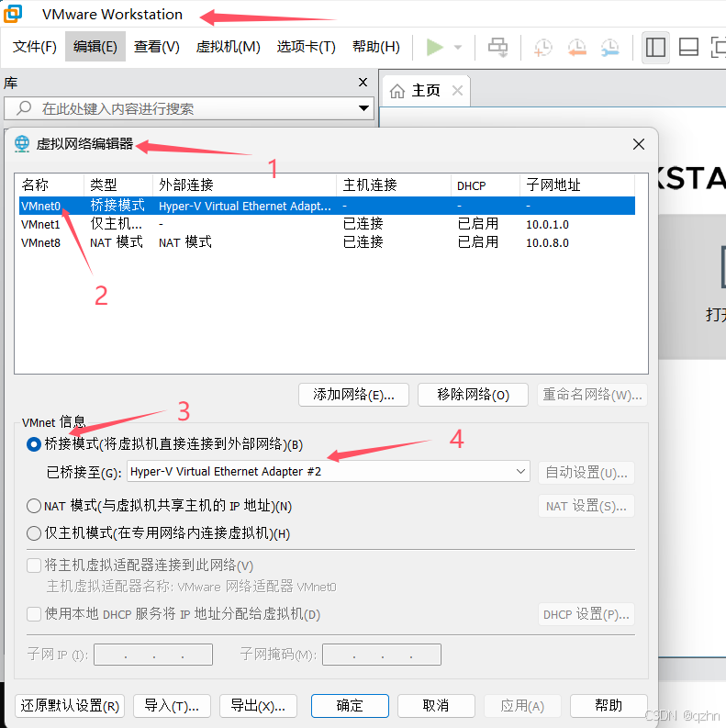Click the 帮助 button in the dialog

(x=609, y=706)
